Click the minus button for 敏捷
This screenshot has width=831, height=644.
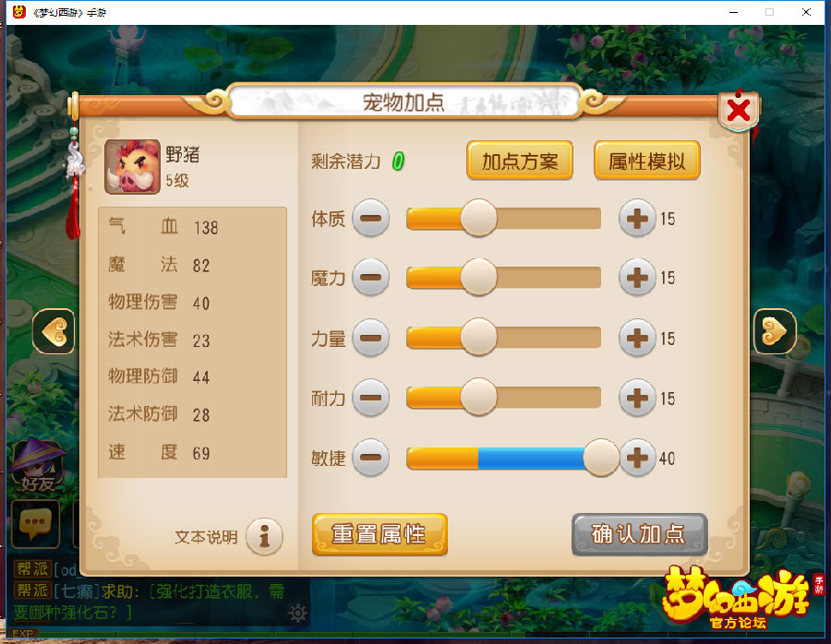point(371,457)
